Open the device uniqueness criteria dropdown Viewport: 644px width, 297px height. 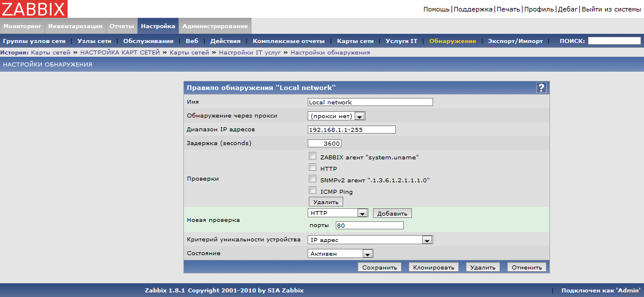coord(371,240)
